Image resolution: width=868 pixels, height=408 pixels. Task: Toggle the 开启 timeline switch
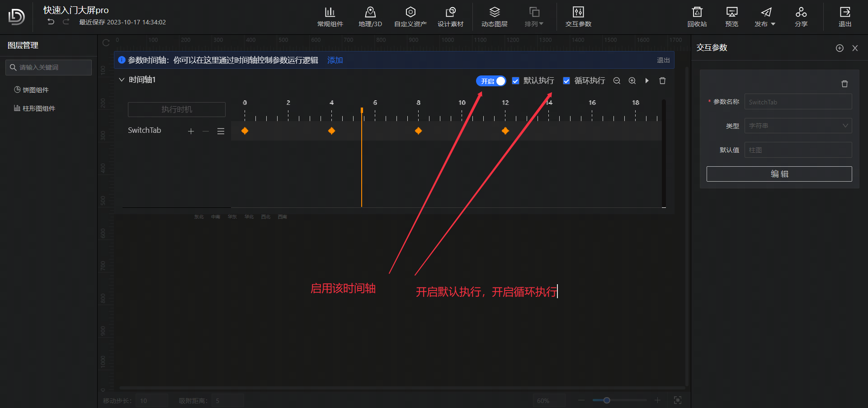point(491,81)
